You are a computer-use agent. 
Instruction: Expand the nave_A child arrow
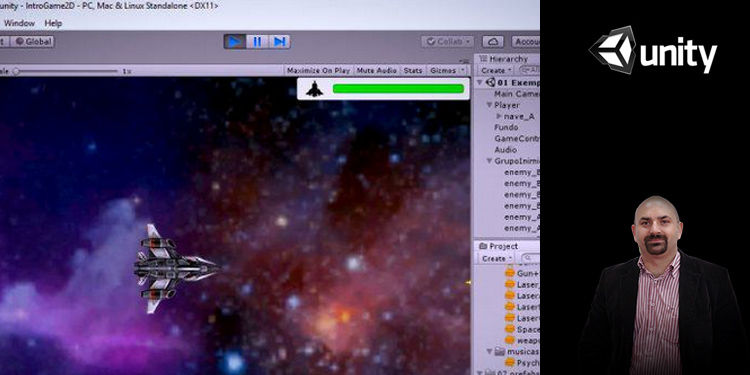pyautogui.click(x=499, y=116)
